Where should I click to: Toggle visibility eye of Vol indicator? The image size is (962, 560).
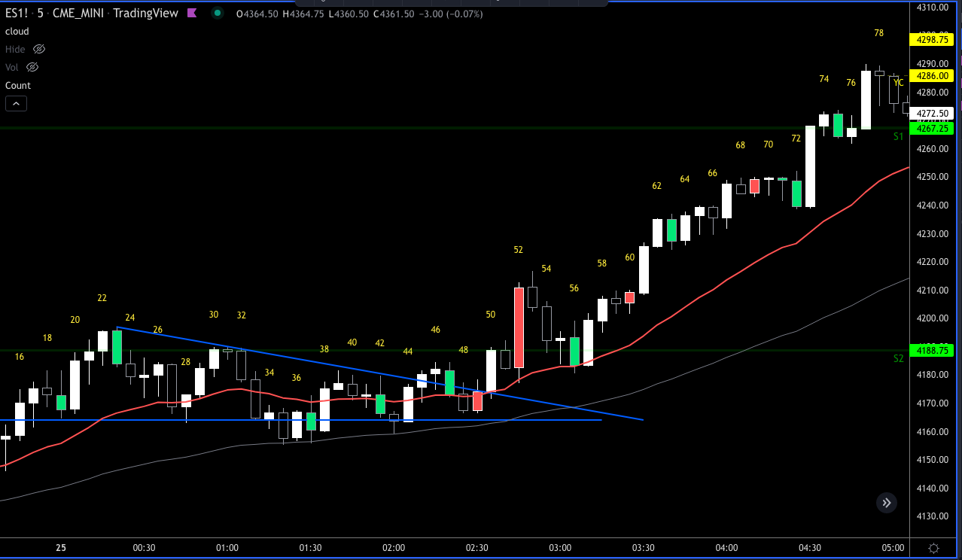[32, 67]
